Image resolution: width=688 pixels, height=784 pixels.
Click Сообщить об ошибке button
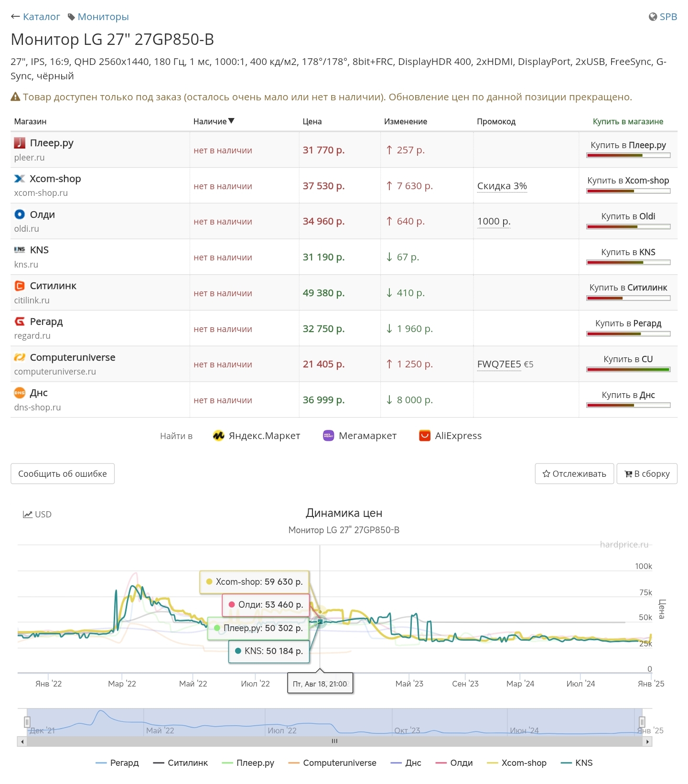click(x=63, y=473)
